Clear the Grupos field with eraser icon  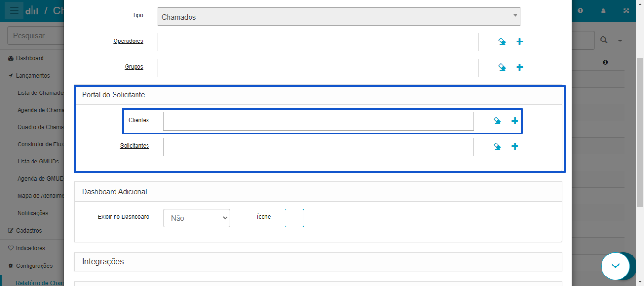coord(502,67)
